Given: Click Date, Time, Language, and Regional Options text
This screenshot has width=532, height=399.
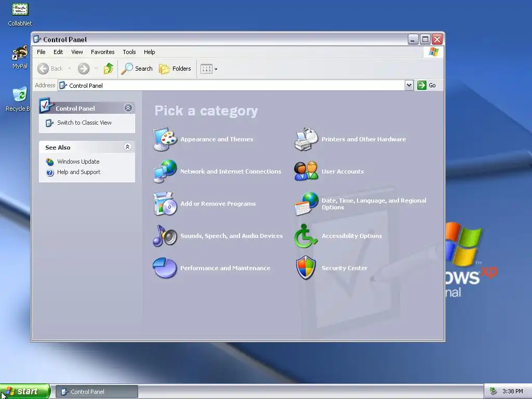Looking at the screenshot, I should click(374, 204).
